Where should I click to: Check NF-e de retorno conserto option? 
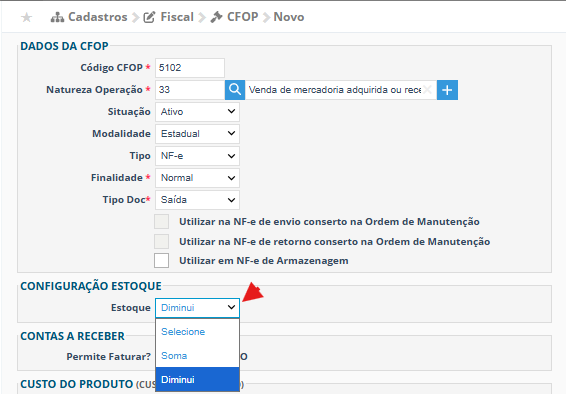tap(161, 241)
